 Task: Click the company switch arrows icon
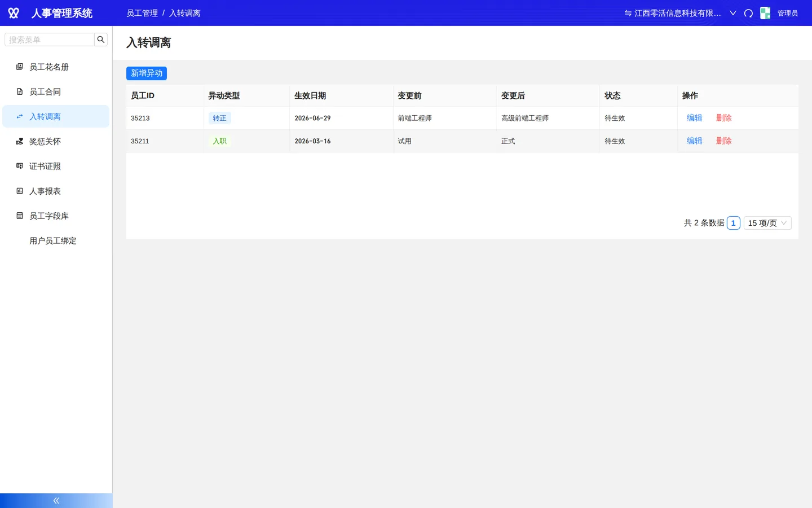[x=628, y=13]
